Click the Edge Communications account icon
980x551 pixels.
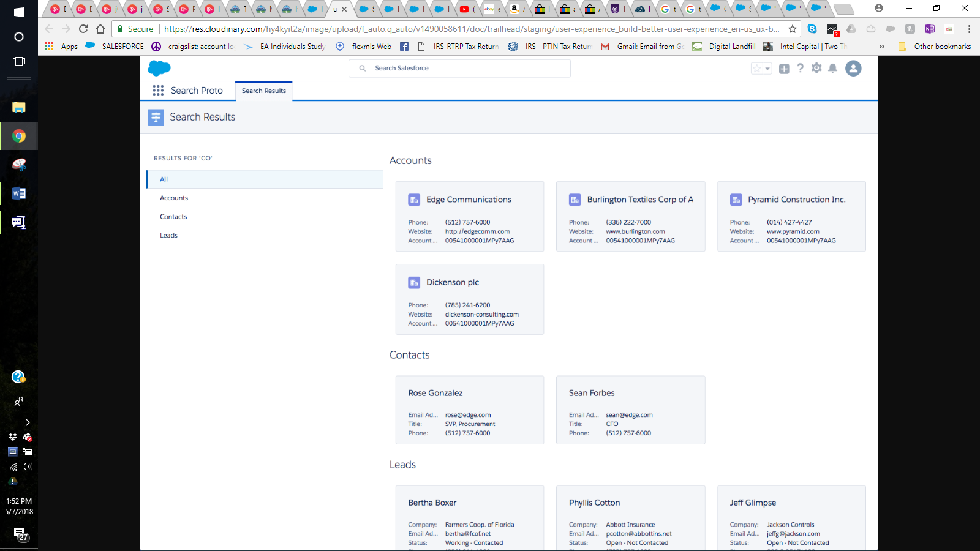414,199
